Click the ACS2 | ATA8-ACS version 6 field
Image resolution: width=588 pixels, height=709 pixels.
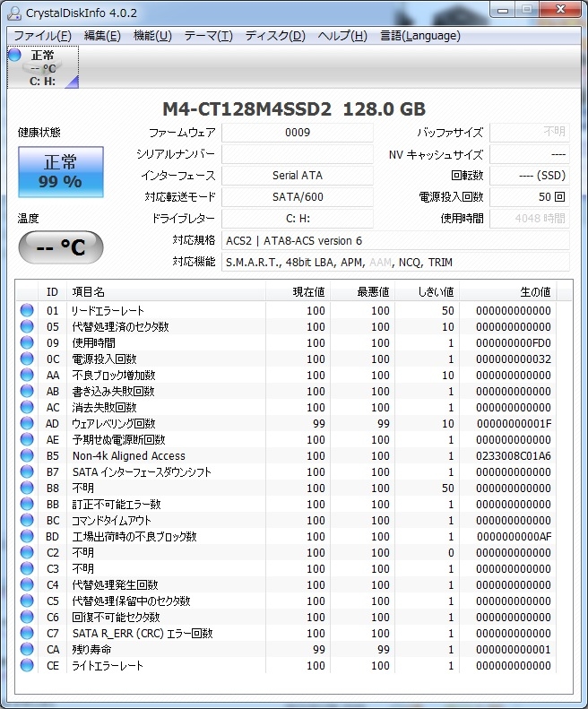click(395, 240)
